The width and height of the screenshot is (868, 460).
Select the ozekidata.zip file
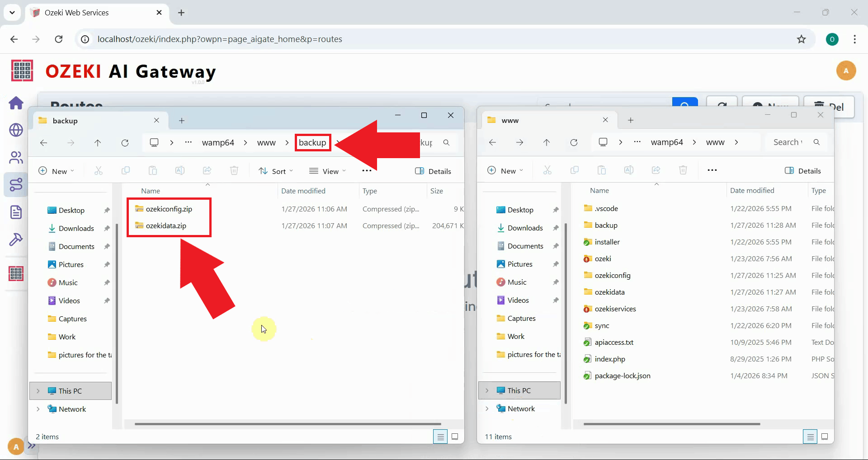(x=166, y=226)
